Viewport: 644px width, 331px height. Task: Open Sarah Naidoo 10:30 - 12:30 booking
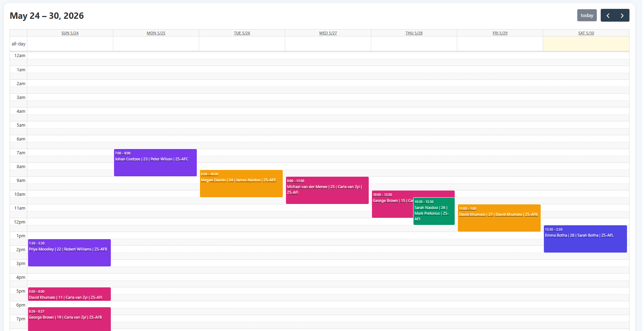point(434,211)
